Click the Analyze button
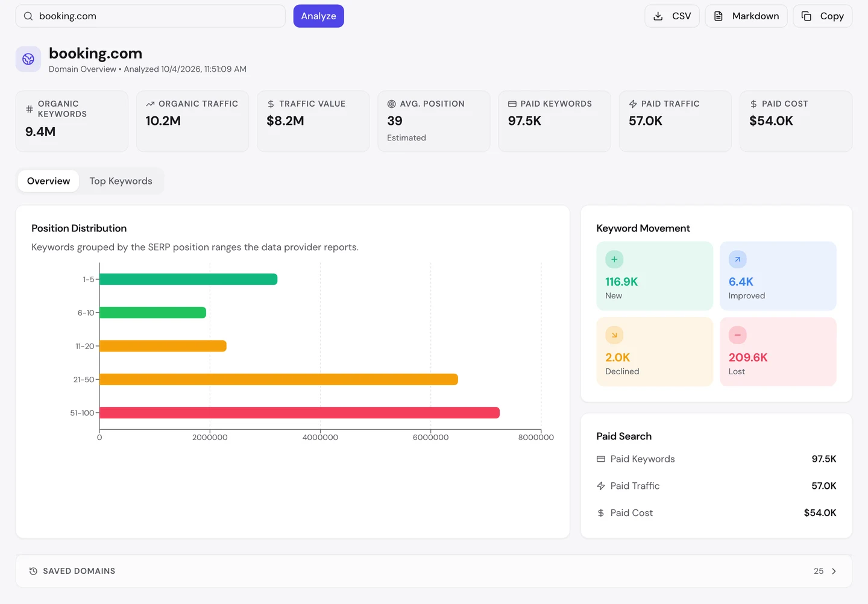This screenshot has width=868, height=604. pos(318,16)
